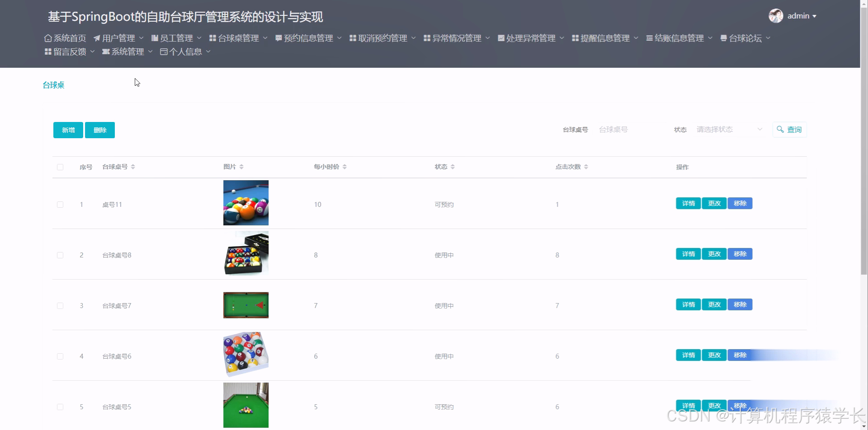
Task: Click the magnifier icon in the 查询 button
Action: point(780,130)
